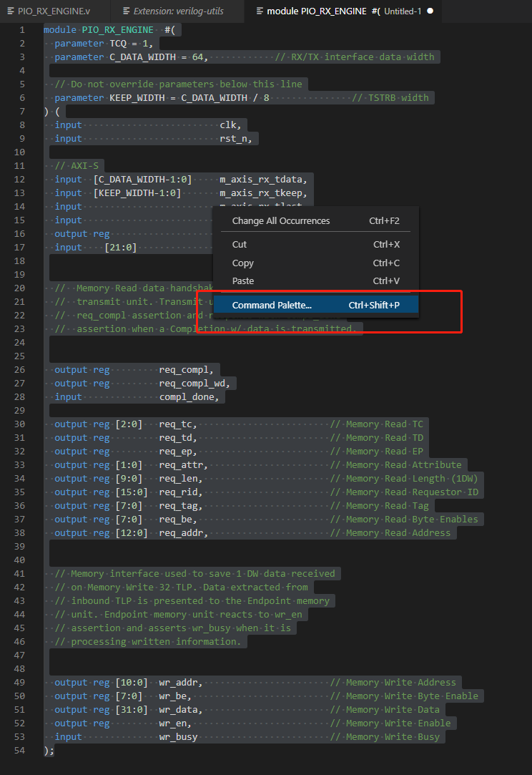
Task: Click comment 'Memory Write Busy'
Action: point(393,737)
